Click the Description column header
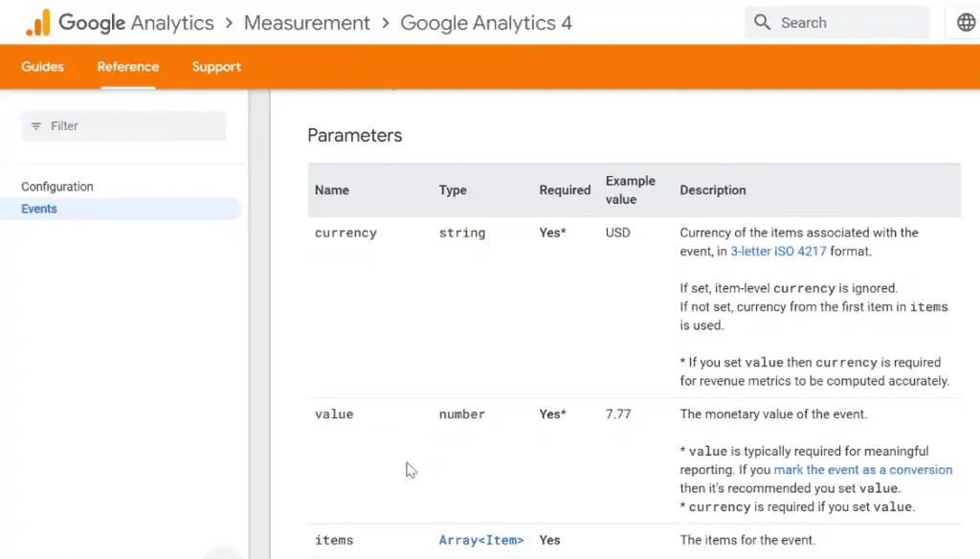The image size is (980, 559). [x=713, y=190]
